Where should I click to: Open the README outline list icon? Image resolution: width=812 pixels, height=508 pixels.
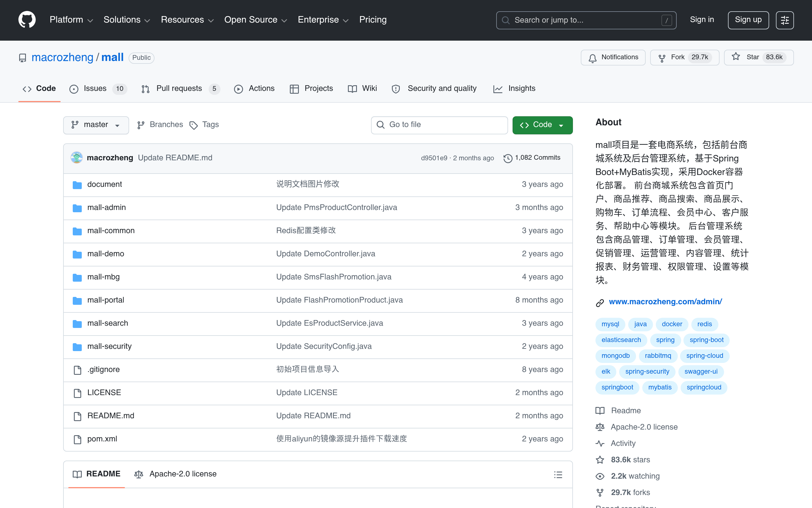pos(558,474)
